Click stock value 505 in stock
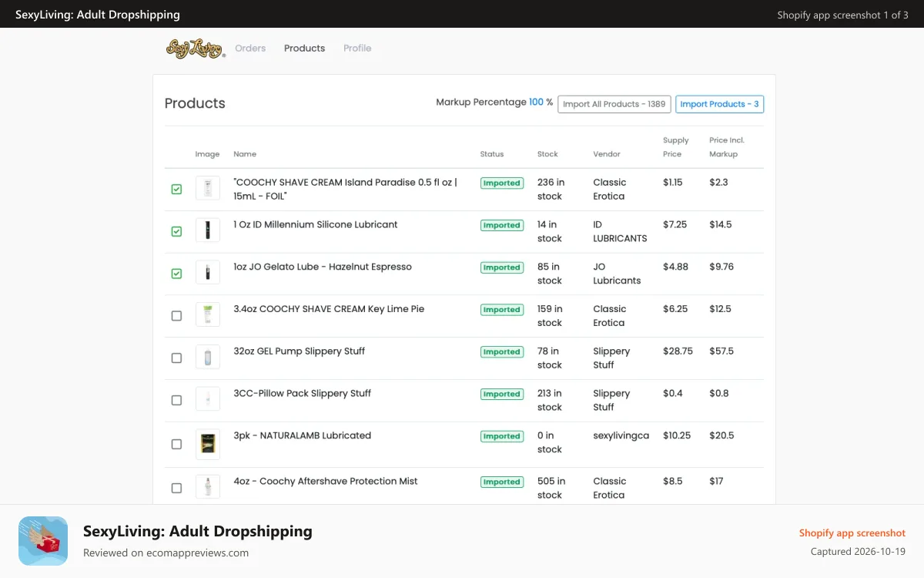Viewport: 924px width, 578px height. click(x=551, y=488)
